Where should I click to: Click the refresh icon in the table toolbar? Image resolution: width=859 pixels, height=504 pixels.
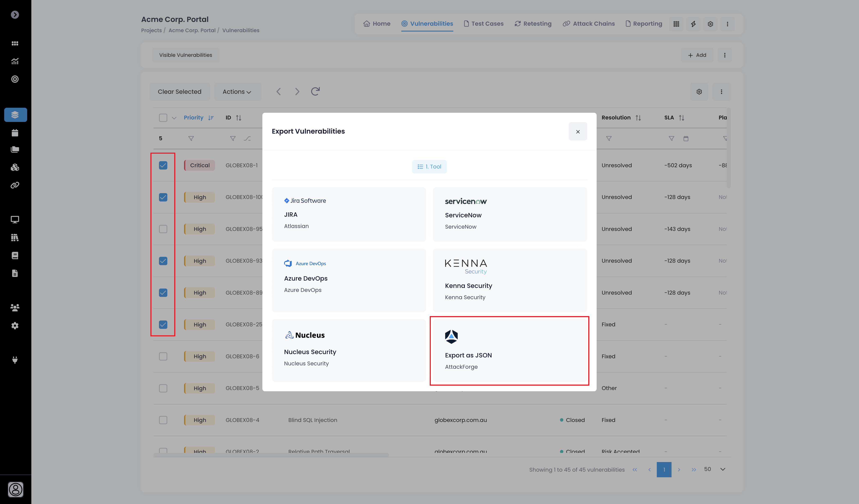click(x=315, y=91)
